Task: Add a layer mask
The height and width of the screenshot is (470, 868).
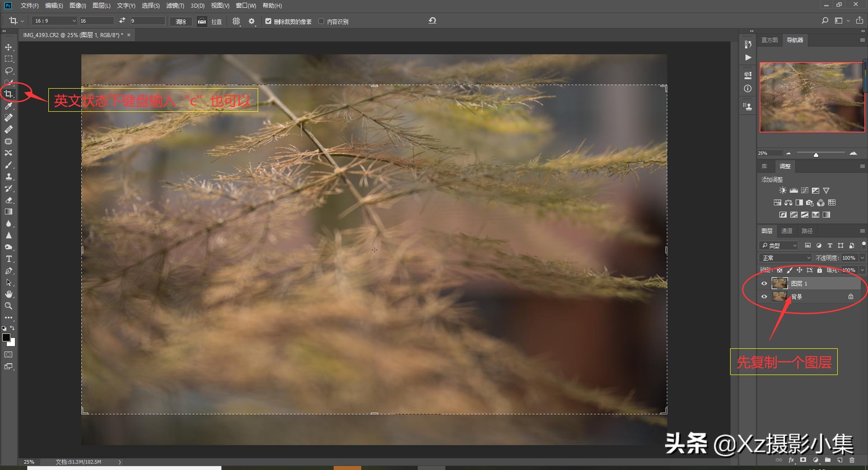Action: (803, 460)
